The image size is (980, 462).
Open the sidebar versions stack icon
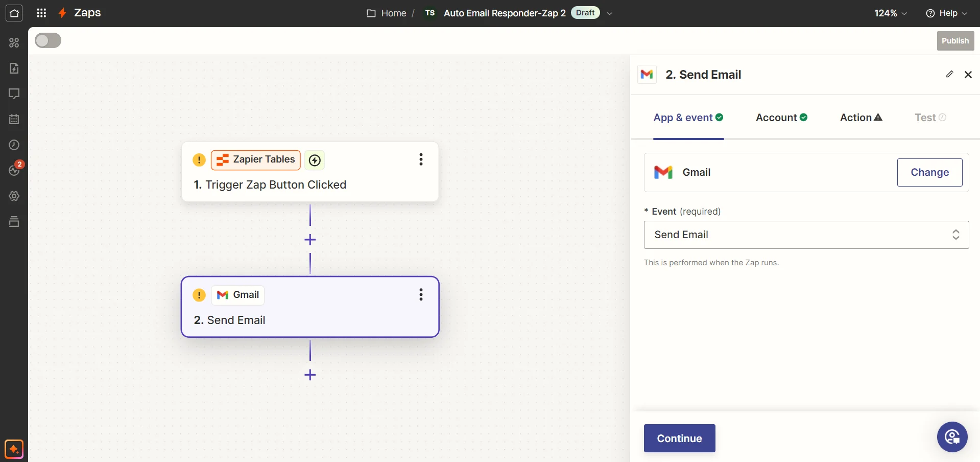click(x=14, y=222)
